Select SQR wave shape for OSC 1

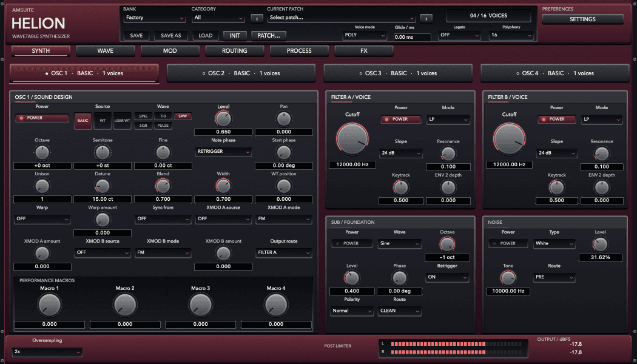[x=143, y=126]
